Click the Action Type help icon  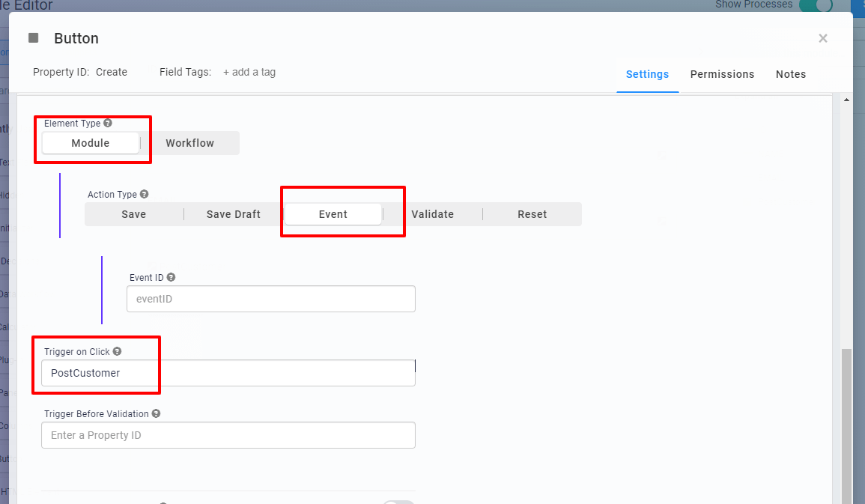point(144,194)
